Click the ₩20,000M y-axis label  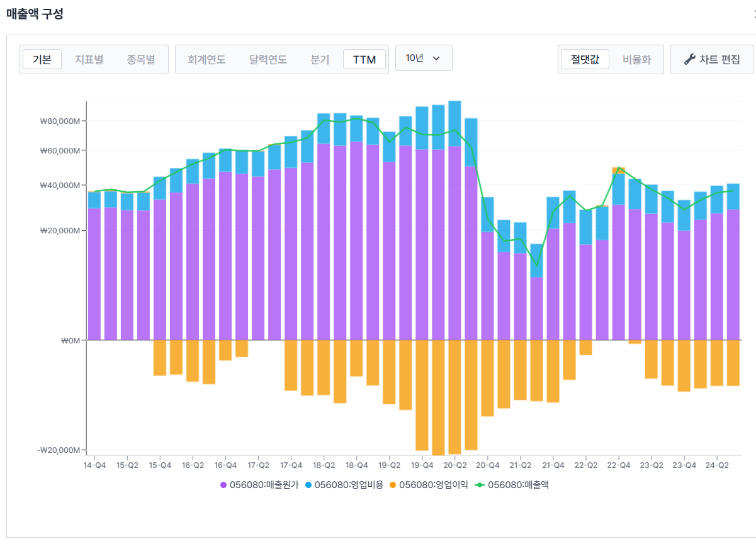tap(61, 230)
